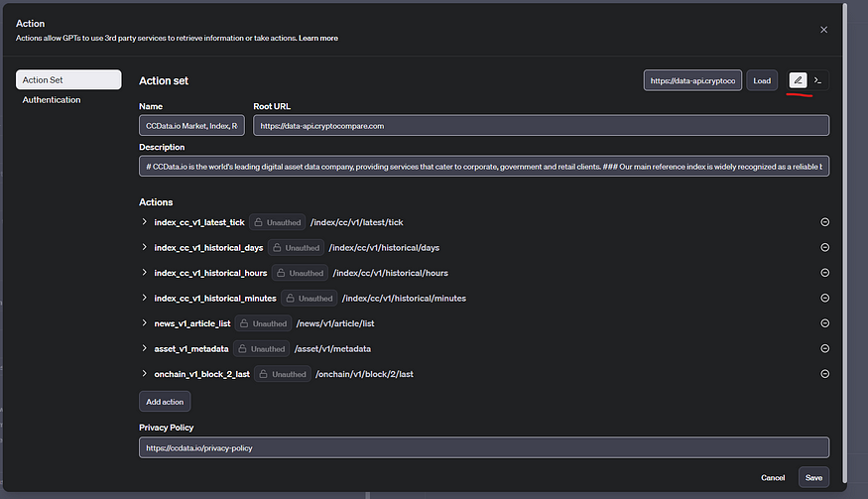Expand the index_cc_v1_latest_tick action
This screenshot has height=499, width=868.
(145, 221)
